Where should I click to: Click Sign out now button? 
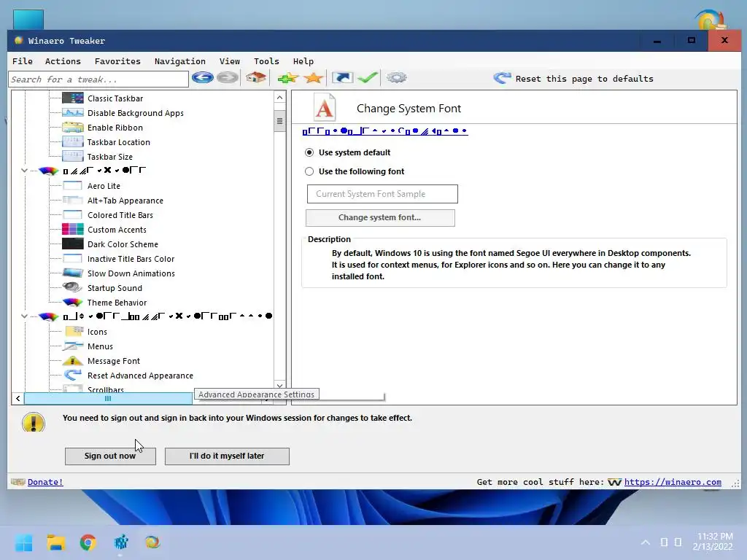pyautogui.click(x=110, y=456)
